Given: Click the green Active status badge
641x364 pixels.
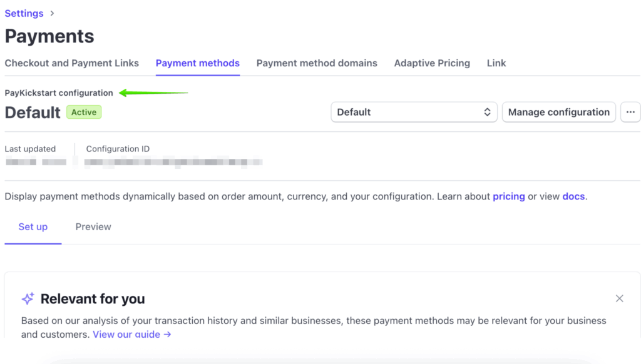Looking at the screenshot, I should tap(84, 113).
